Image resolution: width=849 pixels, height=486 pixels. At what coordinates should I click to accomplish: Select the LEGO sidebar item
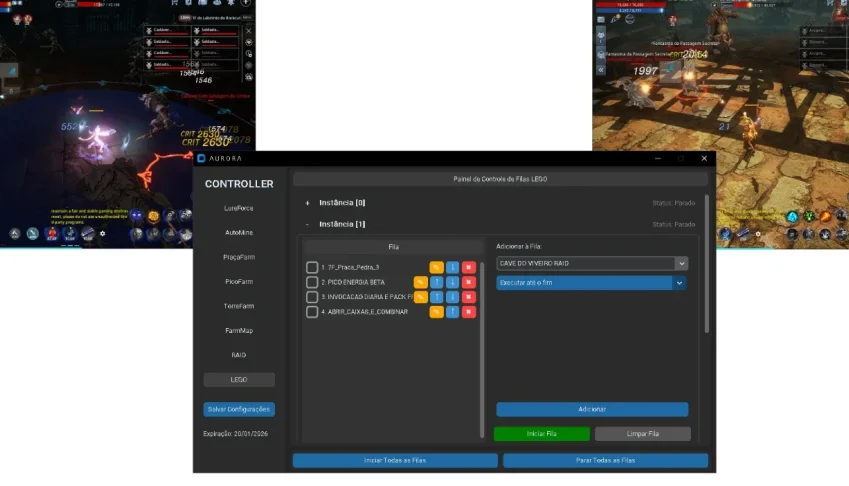point(239,379)
